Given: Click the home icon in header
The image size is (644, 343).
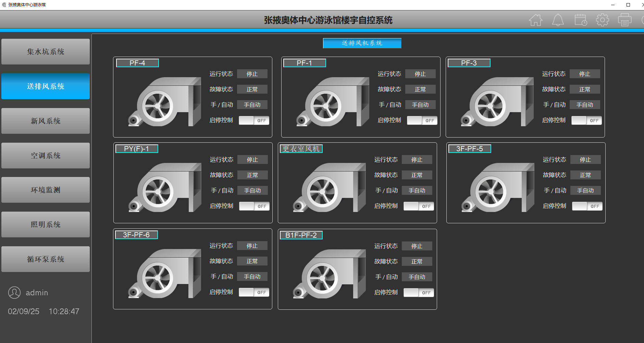Looking at the screenshot, I should pyautogui.click(x=535, y=20).
